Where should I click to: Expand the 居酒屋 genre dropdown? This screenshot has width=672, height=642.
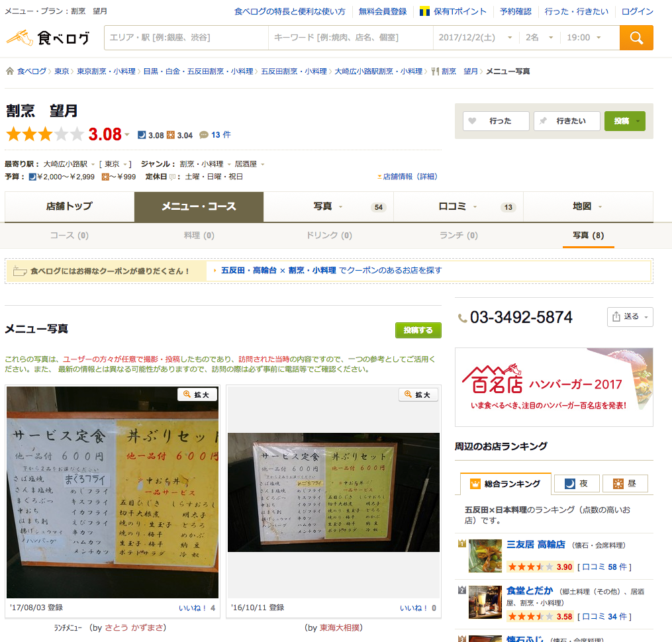coord(263,164)
